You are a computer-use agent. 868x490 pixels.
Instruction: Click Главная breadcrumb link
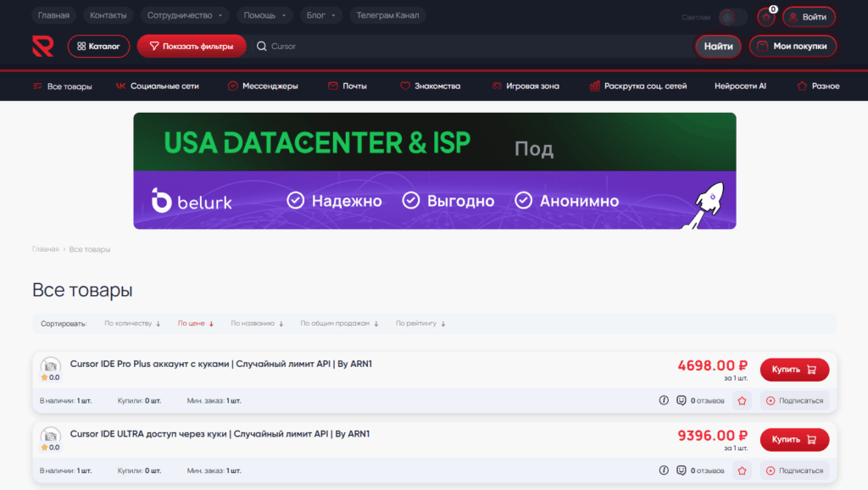click(46, 249)
